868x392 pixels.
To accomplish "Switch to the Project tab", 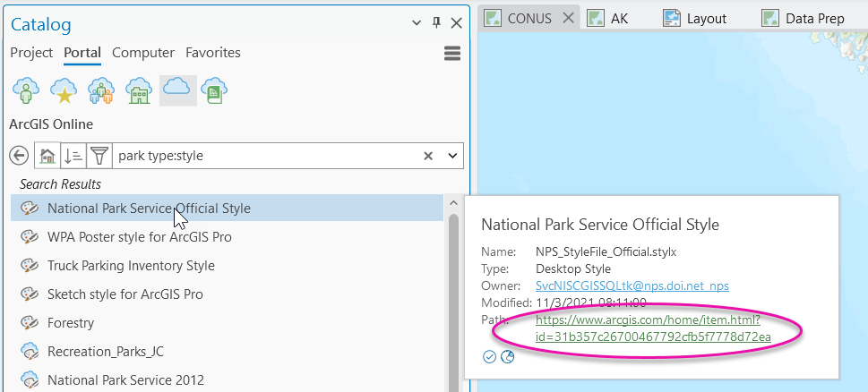I will pos(31,53).
